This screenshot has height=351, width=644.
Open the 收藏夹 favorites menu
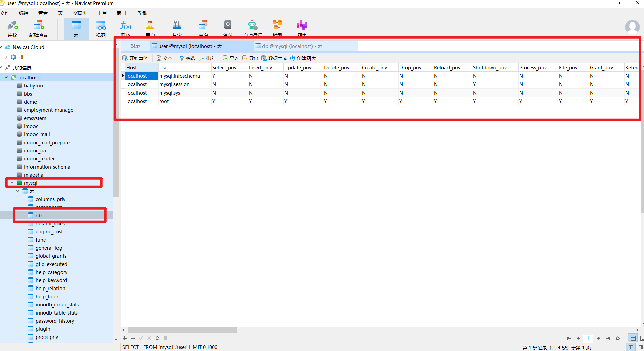pyautogui.click(x=80, y=13)
